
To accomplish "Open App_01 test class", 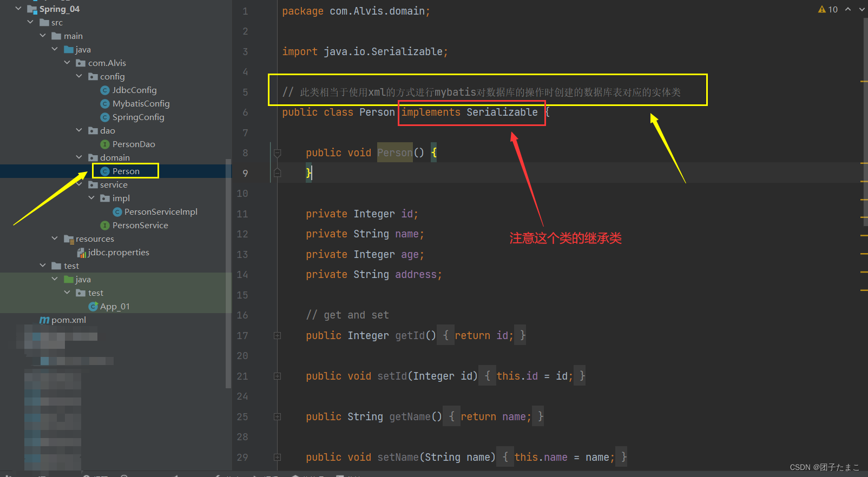I will click(115, 307).
